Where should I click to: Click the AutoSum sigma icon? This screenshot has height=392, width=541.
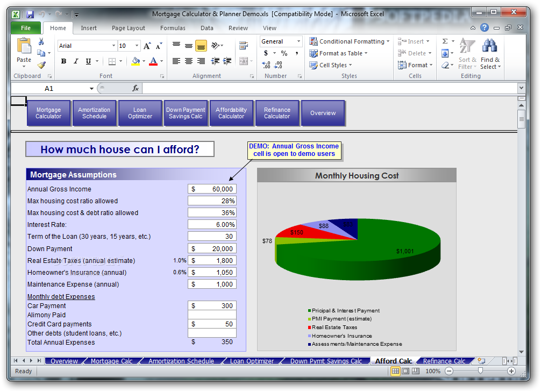[445, 41]
